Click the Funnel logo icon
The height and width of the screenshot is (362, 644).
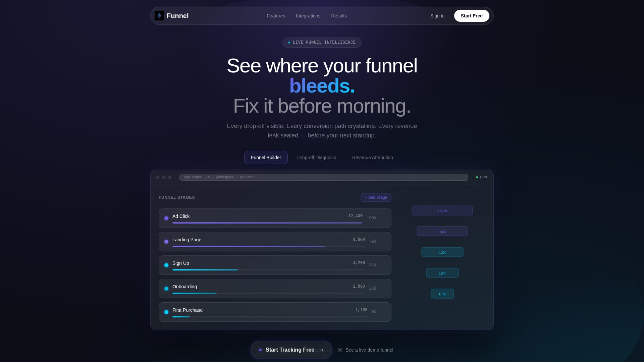[159, 16]
